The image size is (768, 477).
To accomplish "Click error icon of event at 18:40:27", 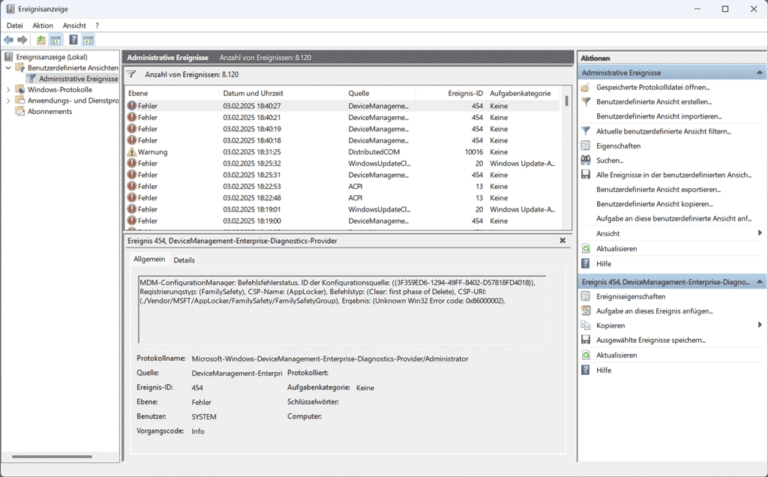I will 132,106.
